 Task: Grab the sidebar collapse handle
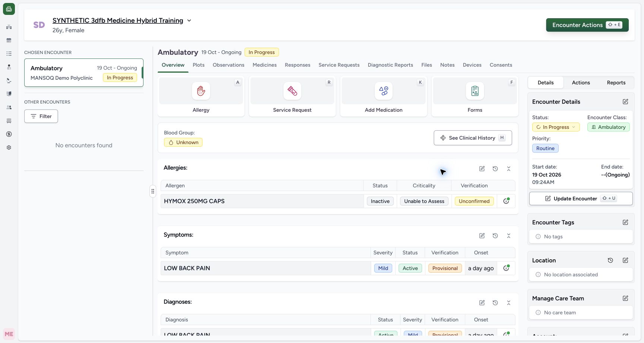click(x=153, y=191)
